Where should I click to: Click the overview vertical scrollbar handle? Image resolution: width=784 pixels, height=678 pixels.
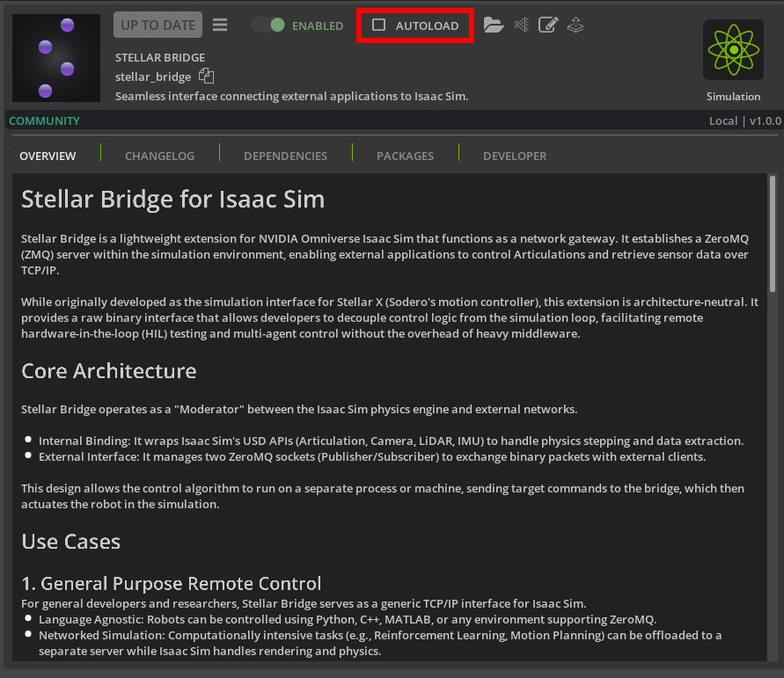[x=773, y=233]
